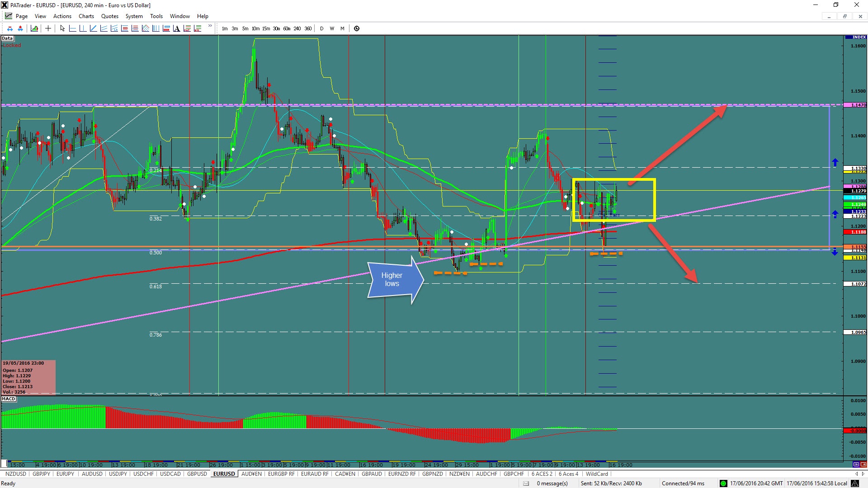Switch chart to 240 minute timeframe
The image size is (868, 488).
(297, 28)
